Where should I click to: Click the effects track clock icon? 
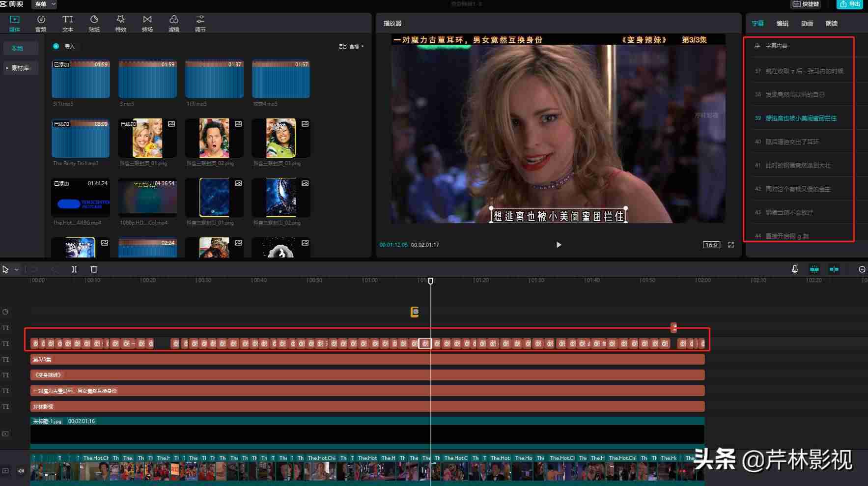(x=5, y=312)
